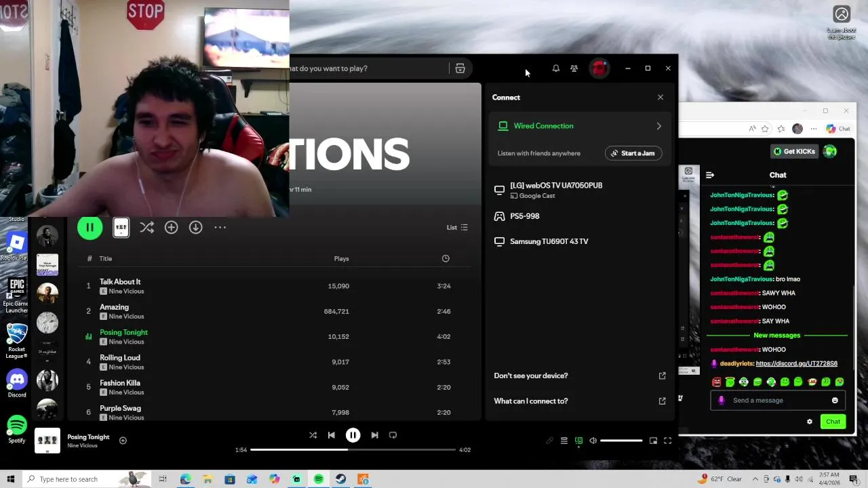Download the album with the arrow icon
Screen dimensions: 868x488
[195, 228]
